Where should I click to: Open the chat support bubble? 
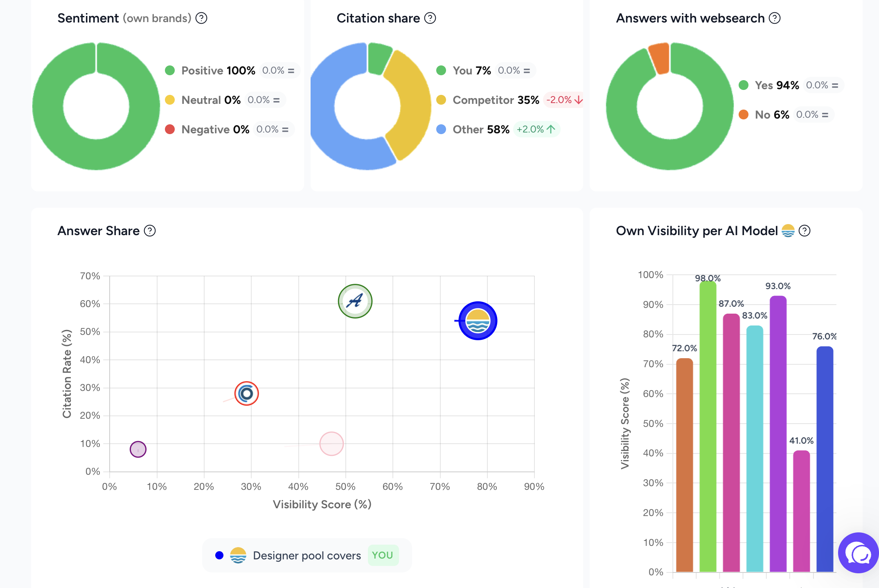click(x=859, y=553)
